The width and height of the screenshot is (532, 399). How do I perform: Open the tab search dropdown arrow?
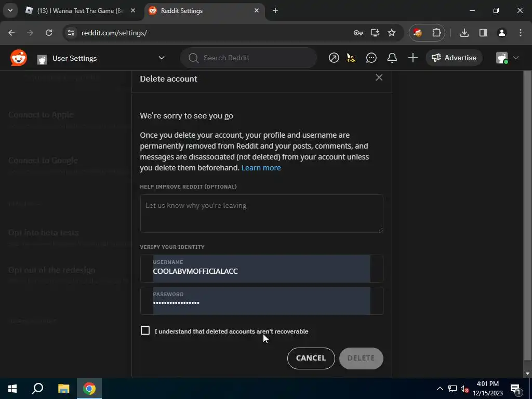click(x=10, y=11)
